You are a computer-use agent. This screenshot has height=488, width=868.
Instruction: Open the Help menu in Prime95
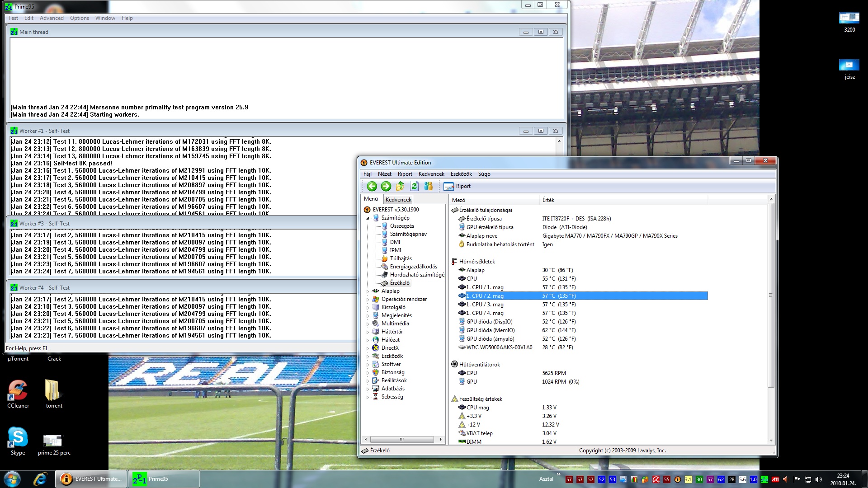[x=127, y=18]
